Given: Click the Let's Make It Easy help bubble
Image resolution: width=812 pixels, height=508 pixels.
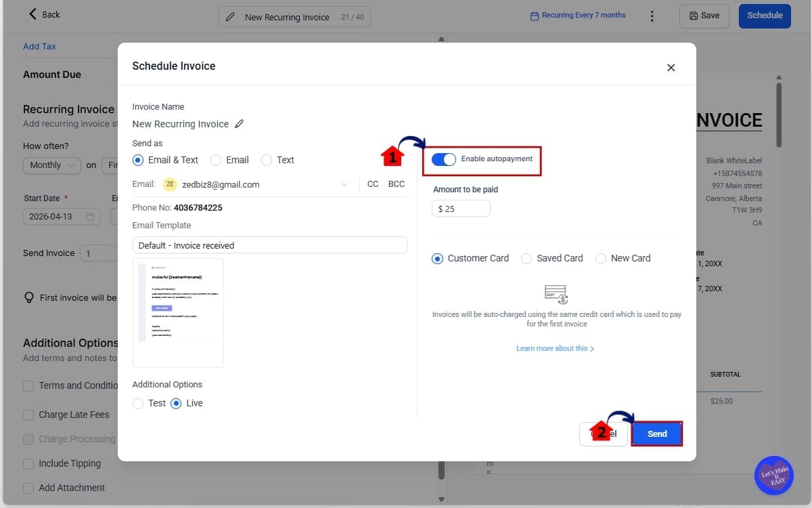Looking at the screenshot, I should point(773,475).
